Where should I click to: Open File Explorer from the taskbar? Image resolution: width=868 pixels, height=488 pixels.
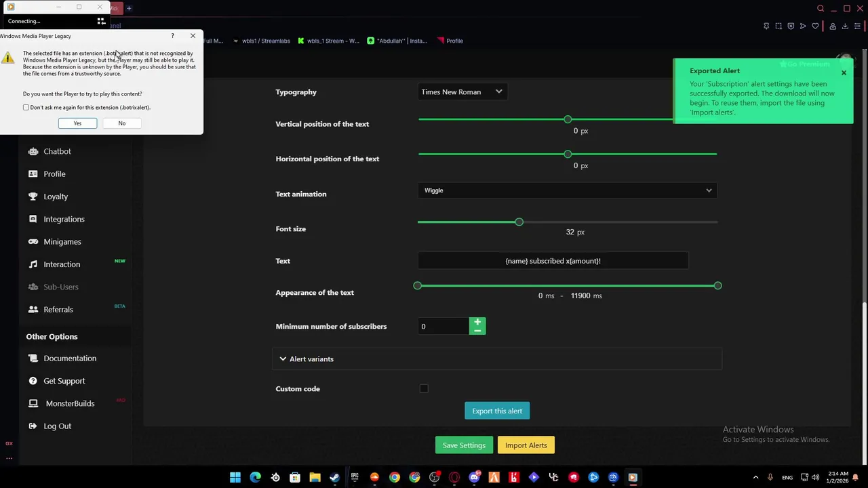click(315, 477)
